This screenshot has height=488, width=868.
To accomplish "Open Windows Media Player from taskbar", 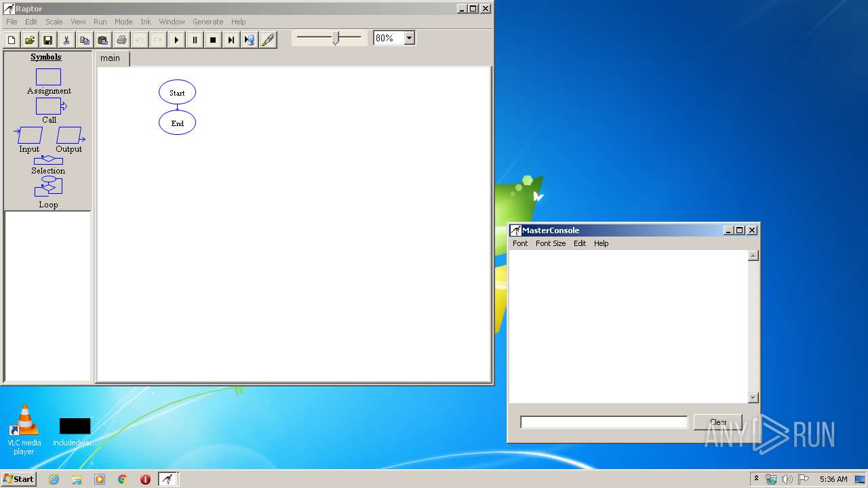I will (x=100, y=479).
